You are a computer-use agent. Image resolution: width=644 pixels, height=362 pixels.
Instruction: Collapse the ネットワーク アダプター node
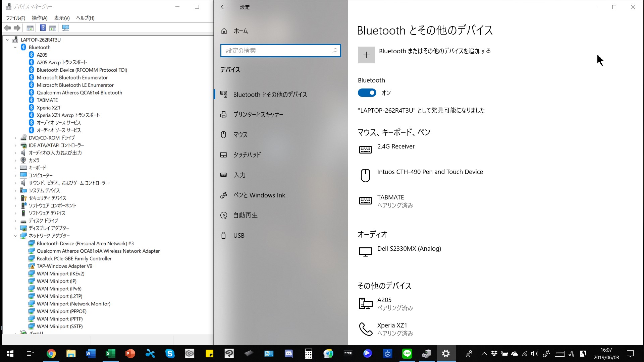tap(15, 236)
